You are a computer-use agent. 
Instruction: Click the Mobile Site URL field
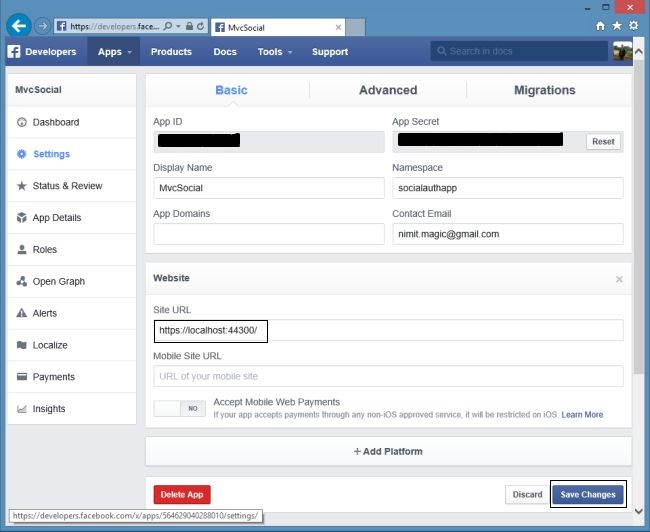tap(388, 376)
